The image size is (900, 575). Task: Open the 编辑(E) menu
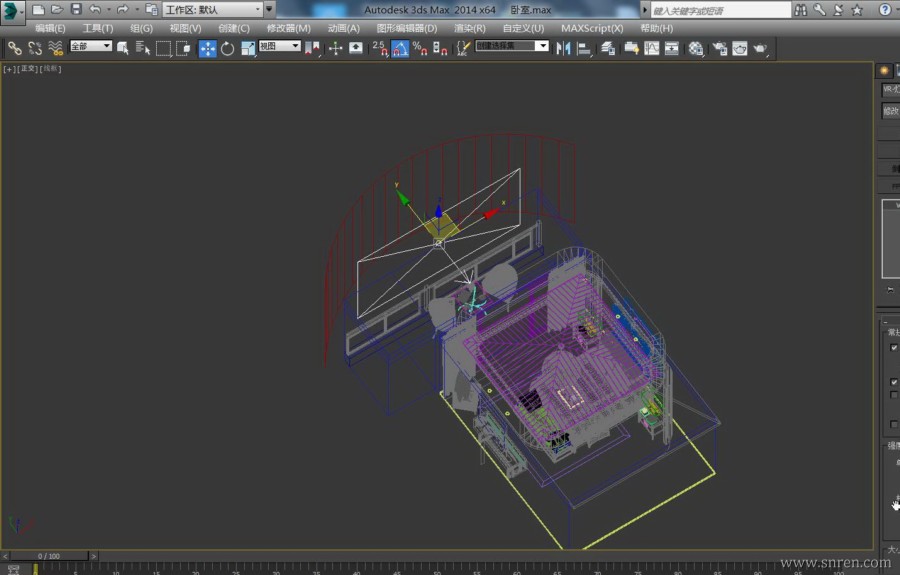49,28
